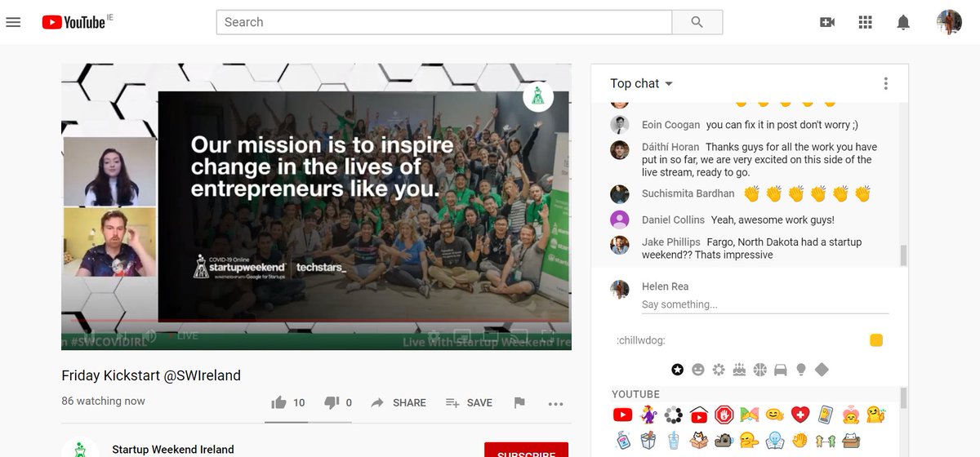Click Dáithí Horan's name in chat

(670, 148)
